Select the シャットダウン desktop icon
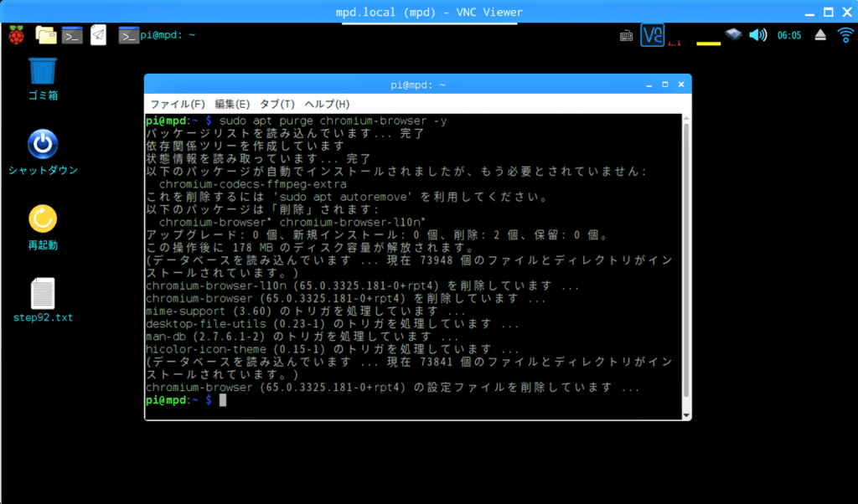858x504 pixels. 43,152
